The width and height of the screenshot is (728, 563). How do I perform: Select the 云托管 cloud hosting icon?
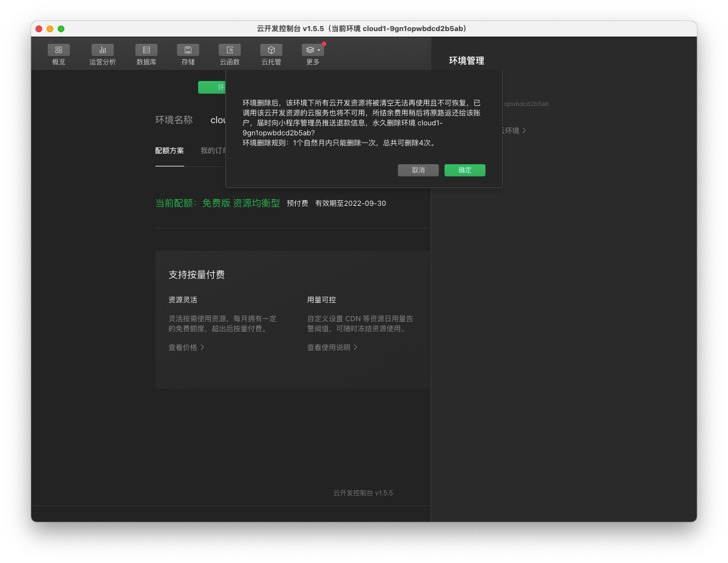pos(271,50)
